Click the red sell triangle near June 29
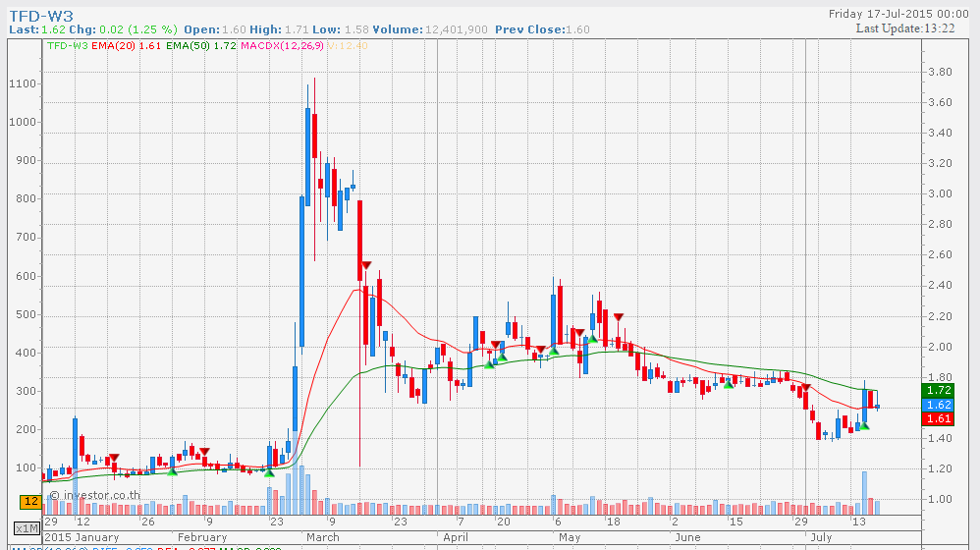980x550 pixels. (805, 388)
